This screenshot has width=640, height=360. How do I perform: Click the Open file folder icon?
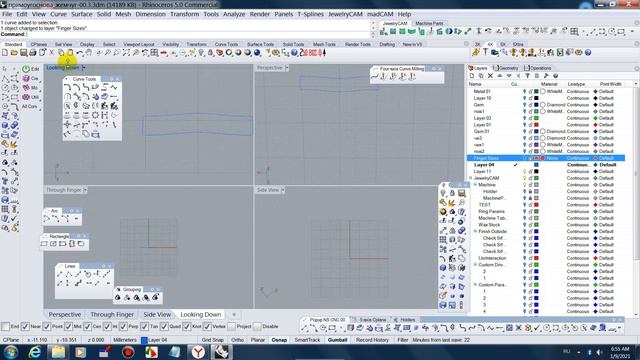tap(14, 53)
